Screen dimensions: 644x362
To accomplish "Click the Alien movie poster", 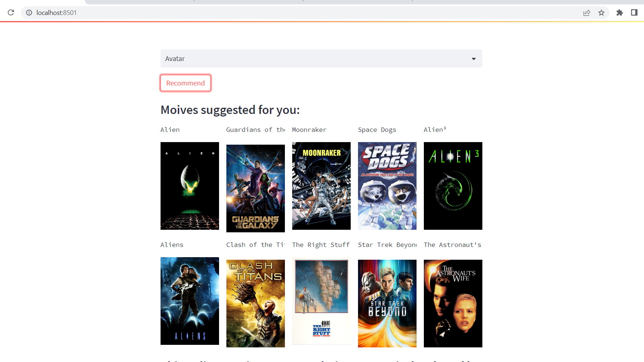I will point(189,186).
